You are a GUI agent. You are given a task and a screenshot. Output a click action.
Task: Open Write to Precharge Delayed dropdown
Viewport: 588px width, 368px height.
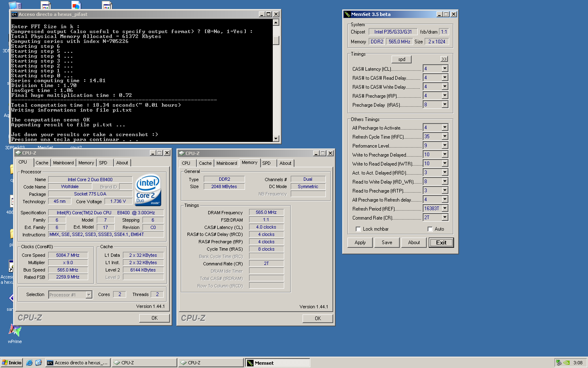pyautogui.click(x=445, y=155)
